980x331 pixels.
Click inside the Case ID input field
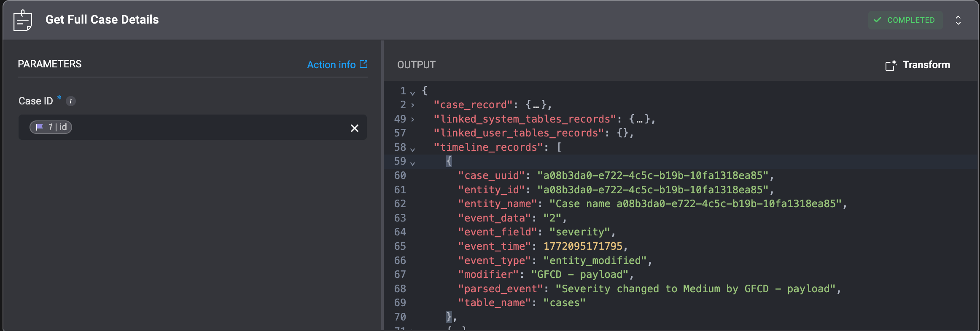coord(192,127)
